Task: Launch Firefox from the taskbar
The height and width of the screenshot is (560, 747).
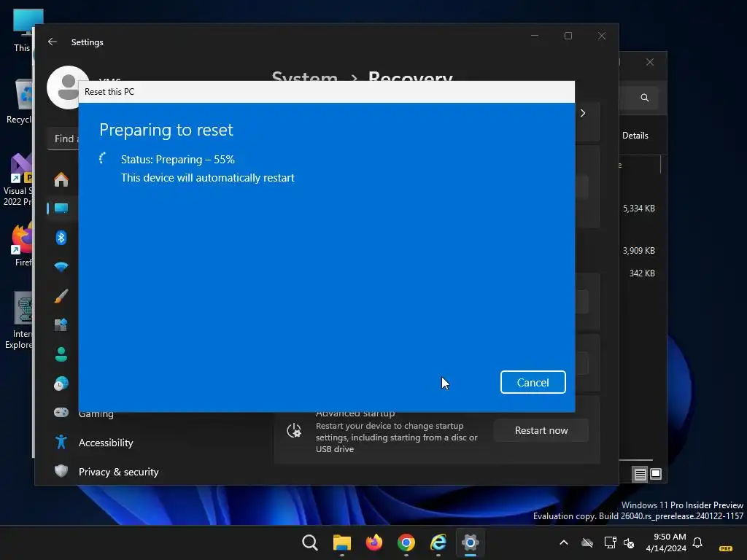Action: tap(374, 542)
